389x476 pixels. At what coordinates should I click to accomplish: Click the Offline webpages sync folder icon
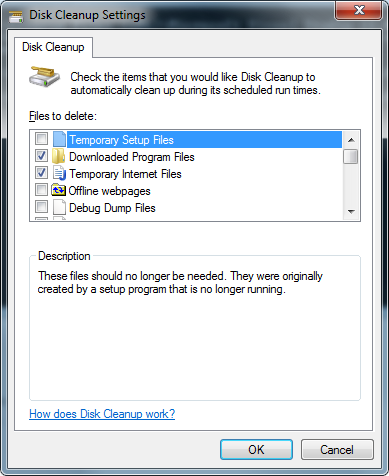(59, 190)
